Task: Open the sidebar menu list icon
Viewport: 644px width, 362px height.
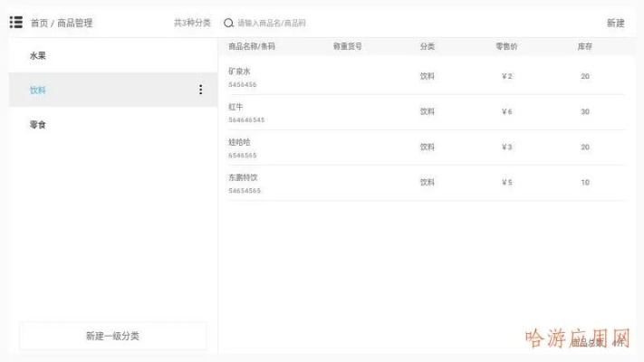Action: [x=16, y=23]
